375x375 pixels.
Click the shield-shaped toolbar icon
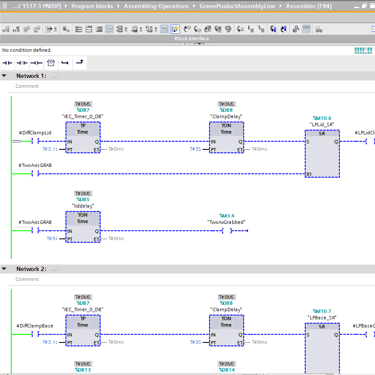(x=228, y=29)
